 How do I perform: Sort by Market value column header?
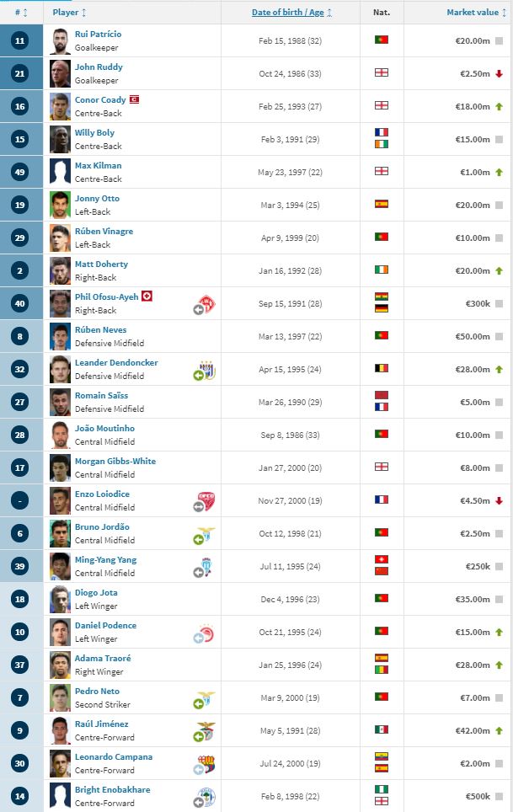[475, 13]
